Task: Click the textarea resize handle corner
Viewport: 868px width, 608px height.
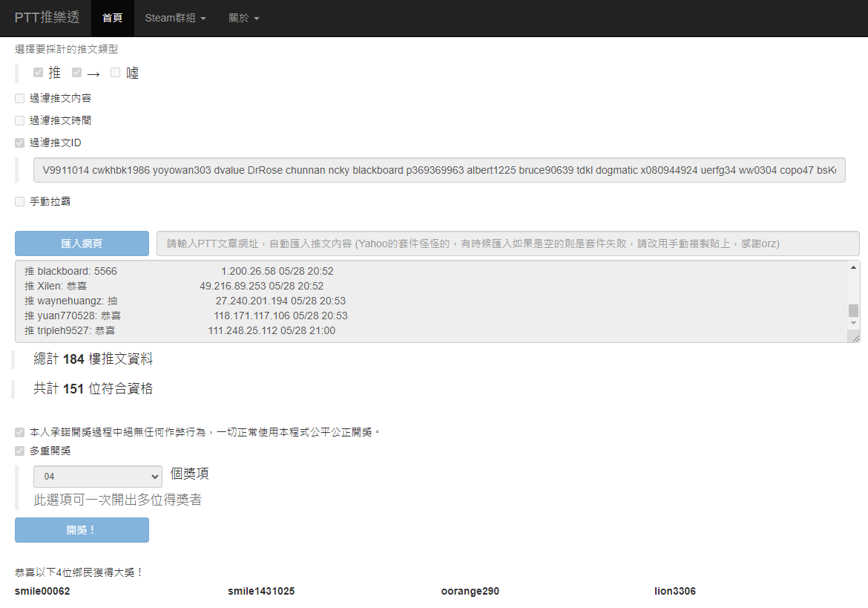Action: point(856,338)
